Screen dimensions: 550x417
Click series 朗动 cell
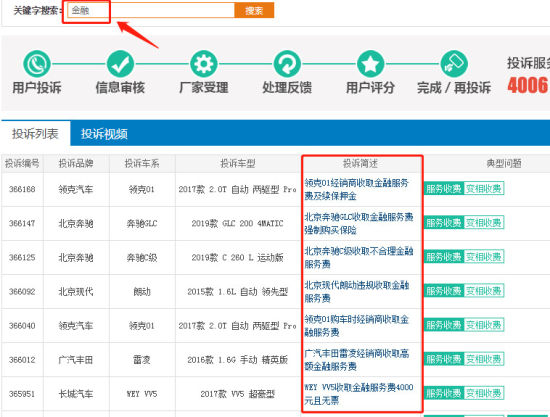[142, 291]
